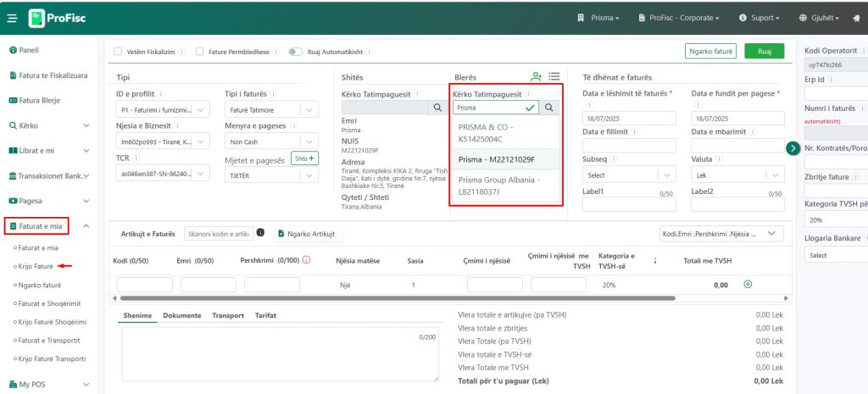Click info icon next to Data e fillimit
This screenshot has height=394, width=868.
click(x=634, y=131)
